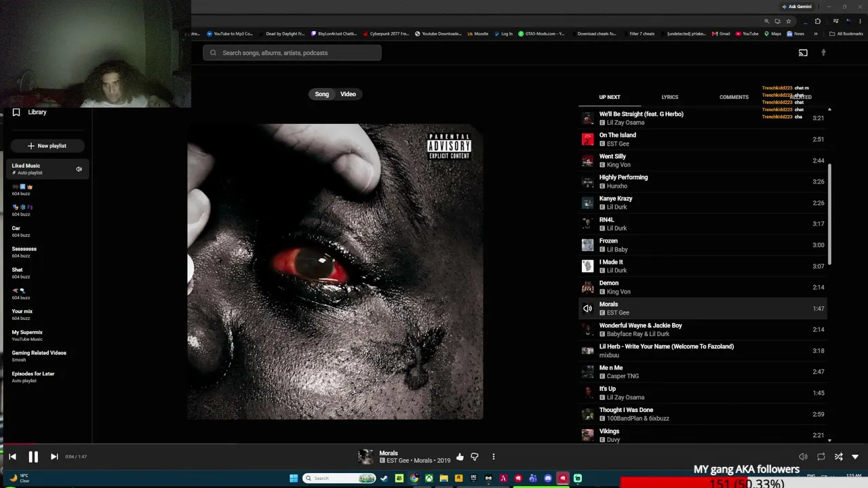Click the Cast to device icon

pyautogui.click(x=803, y=53)
